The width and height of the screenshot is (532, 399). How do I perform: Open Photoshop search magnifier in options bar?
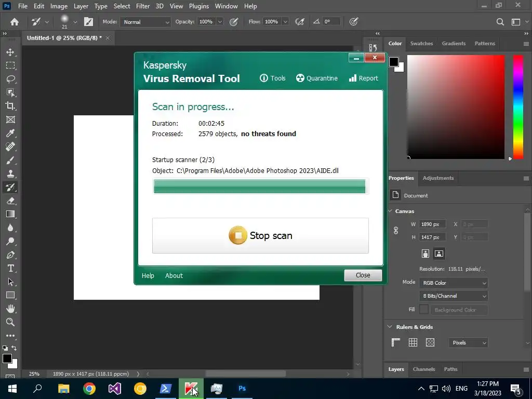point(500,22)
